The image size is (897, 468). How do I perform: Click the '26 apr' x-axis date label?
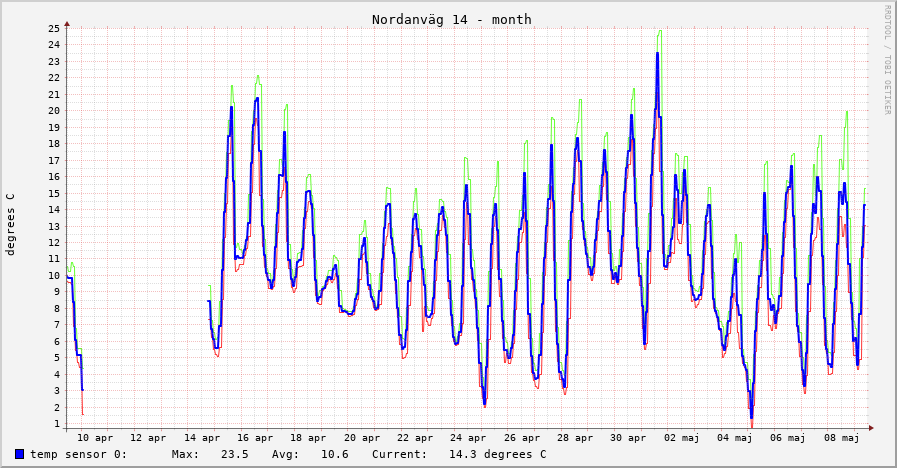coord(522,438)
